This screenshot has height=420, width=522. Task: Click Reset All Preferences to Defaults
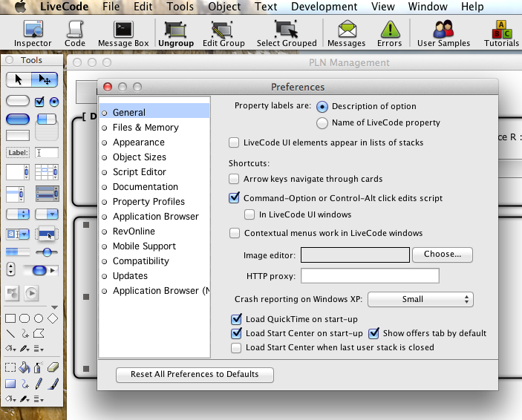(195, 374)
